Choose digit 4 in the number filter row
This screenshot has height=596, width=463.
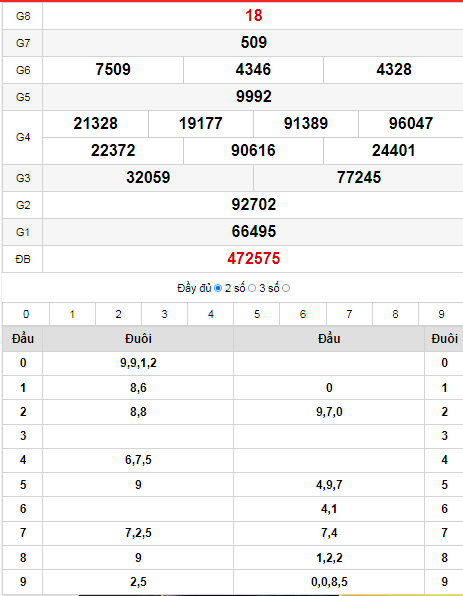(x=211, y=314)
